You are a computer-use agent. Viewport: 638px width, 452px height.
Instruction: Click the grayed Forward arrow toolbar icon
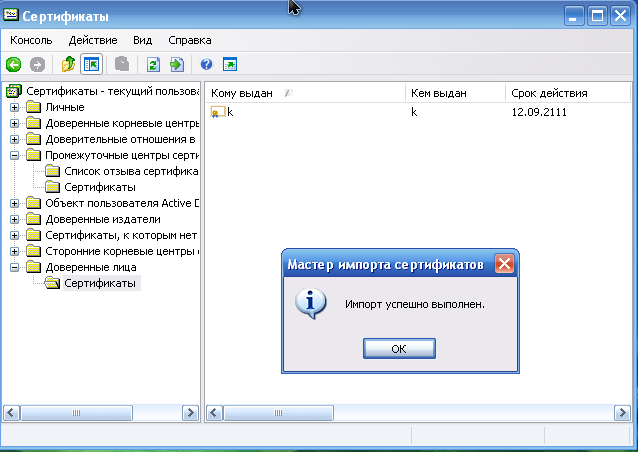[x=37, y=64]
